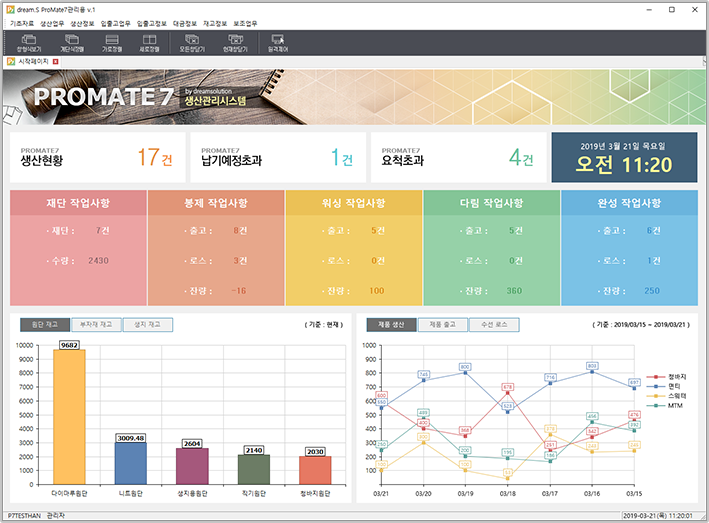Open the 요척초과 4건 summary card
Image resolution: width=709 pixels, height=523 pixels.
pyautogui.click(x=458, y=157)
